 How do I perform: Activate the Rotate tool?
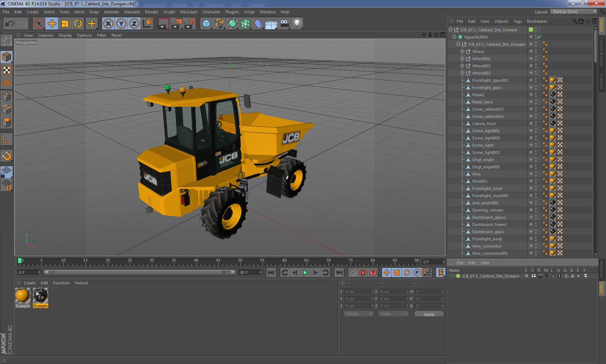click(78, 24)
